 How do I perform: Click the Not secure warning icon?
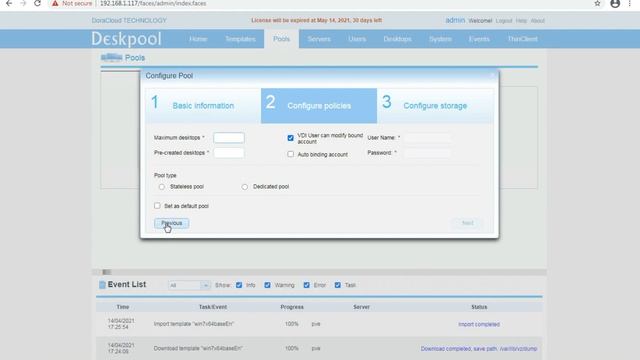[55, 3]
